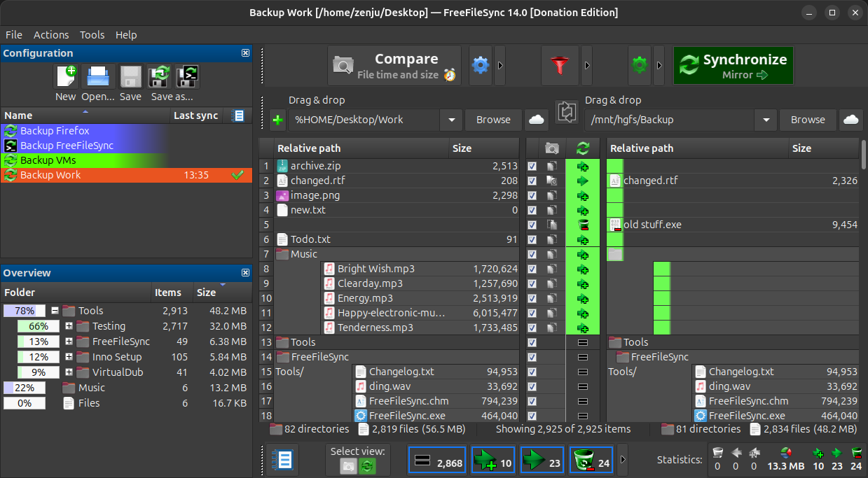Uncheck the checkbox for archive.zip row
This screenshot has height=478, width=868.
(x=532, y=167)
